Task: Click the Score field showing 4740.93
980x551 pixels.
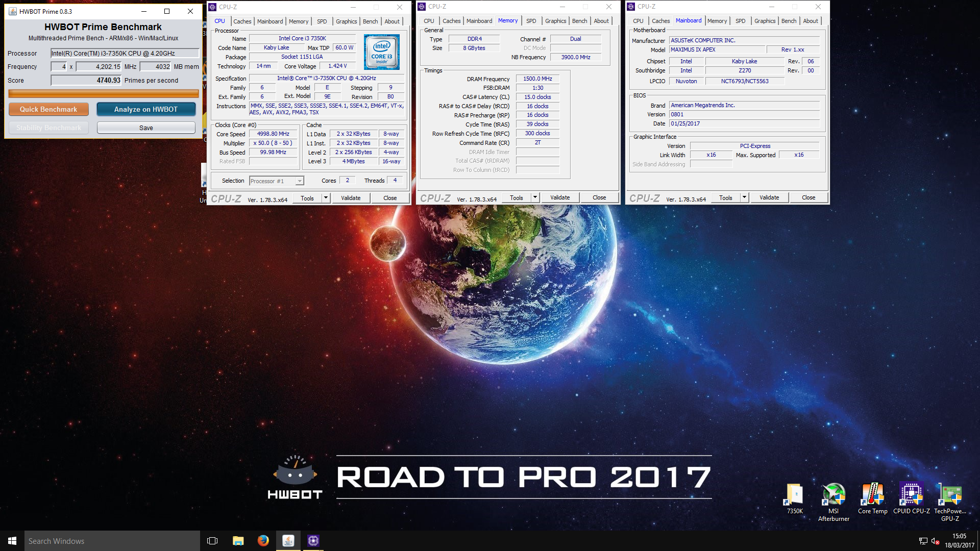Action: (x=86, y=80)
